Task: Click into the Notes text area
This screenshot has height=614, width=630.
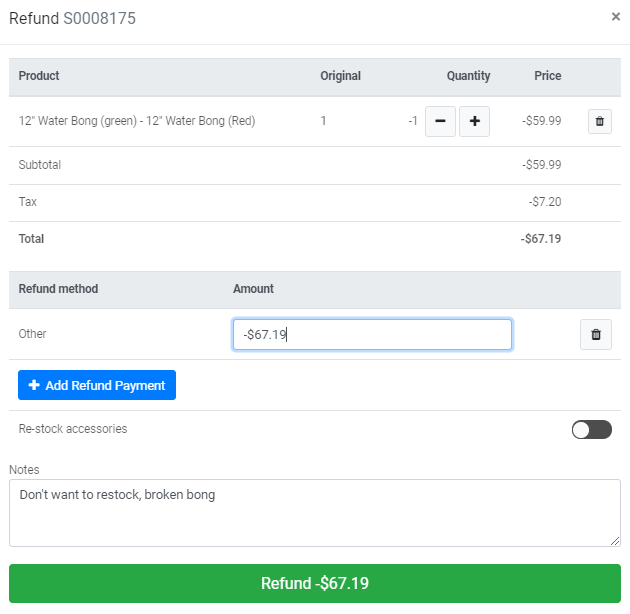Action: click(x=314, y=512)
